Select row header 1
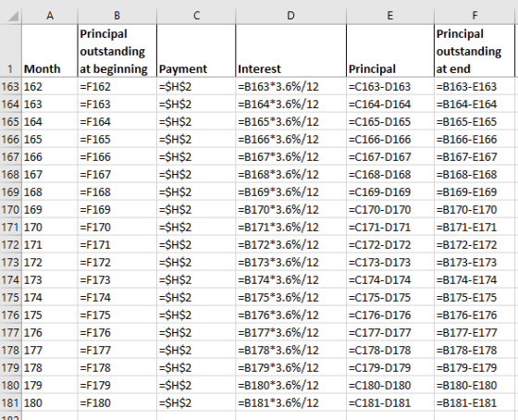The height and width of the screenshot is (420, 518). (x=11, y=51)
